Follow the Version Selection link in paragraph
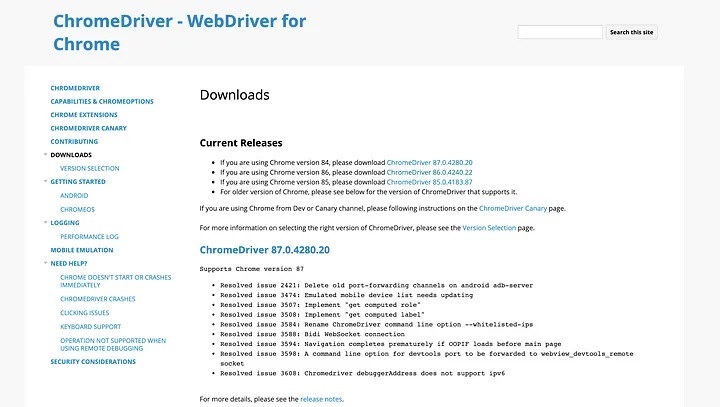The width and height of the screenshot is (720, 407). point(489,228)
